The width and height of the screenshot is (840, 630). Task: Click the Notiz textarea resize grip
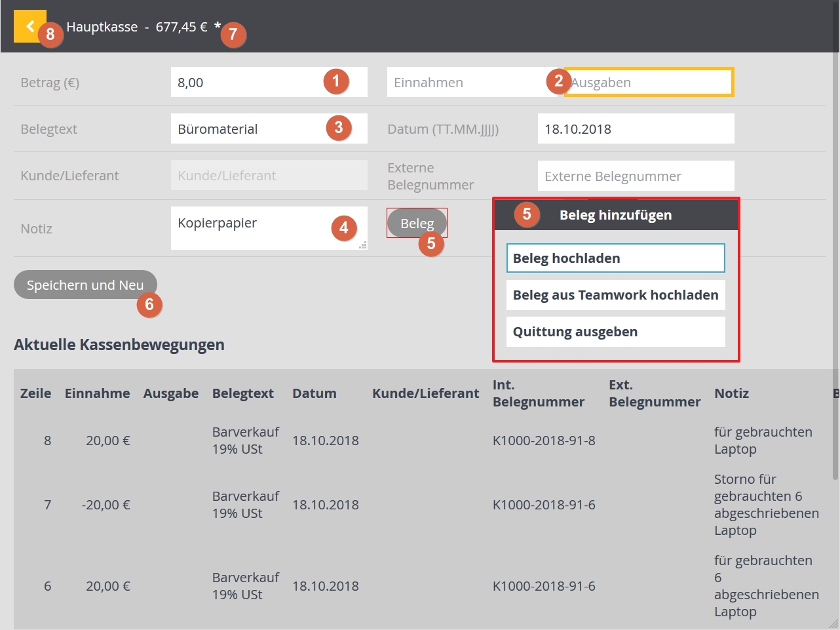click(x=363, y=245)
